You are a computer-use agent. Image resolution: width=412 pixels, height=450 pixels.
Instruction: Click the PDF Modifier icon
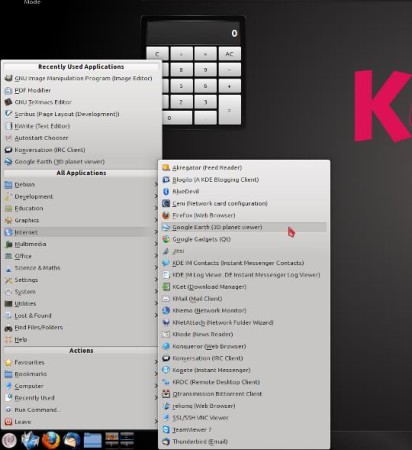(x=8, y=90)
